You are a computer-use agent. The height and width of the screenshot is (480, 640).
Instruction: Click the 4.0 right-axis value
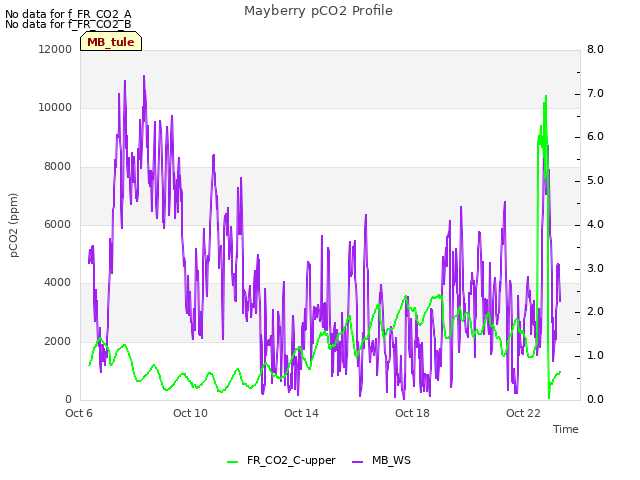click(595, 224)
